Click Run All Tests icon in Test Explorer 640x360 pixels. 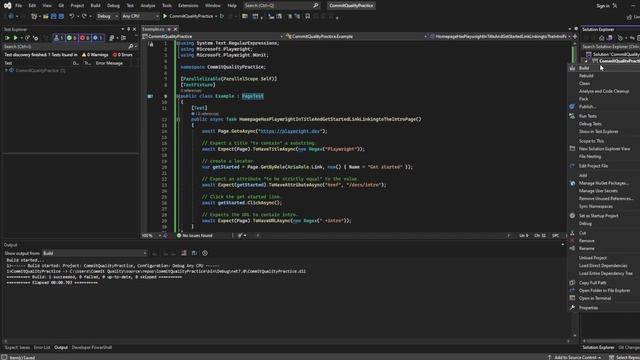(7, 38)
